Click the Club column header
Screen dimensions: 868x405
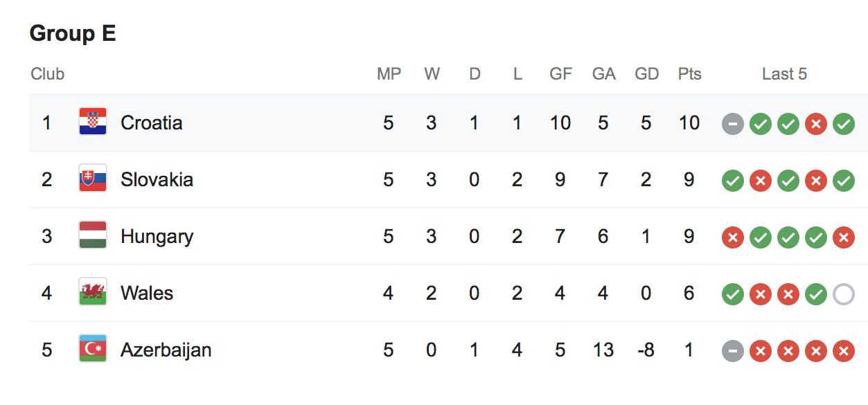pos(47,74)
